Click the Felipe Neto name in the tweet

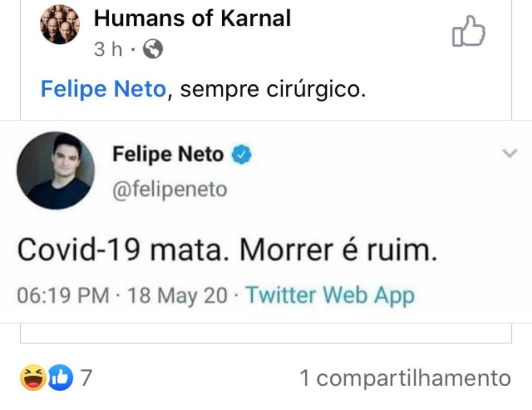coord(168,155)
